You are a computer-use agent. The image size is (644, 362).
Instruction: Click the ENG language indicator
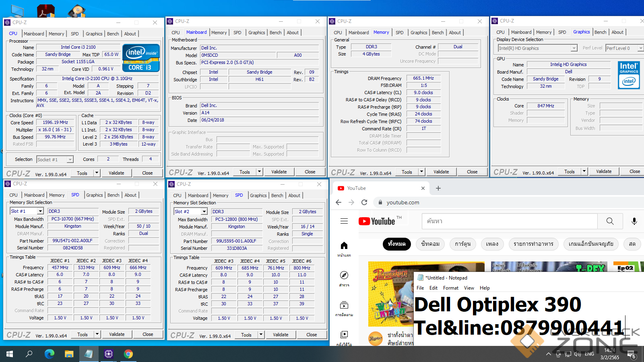pyautogui.click(x=589, y=354)
